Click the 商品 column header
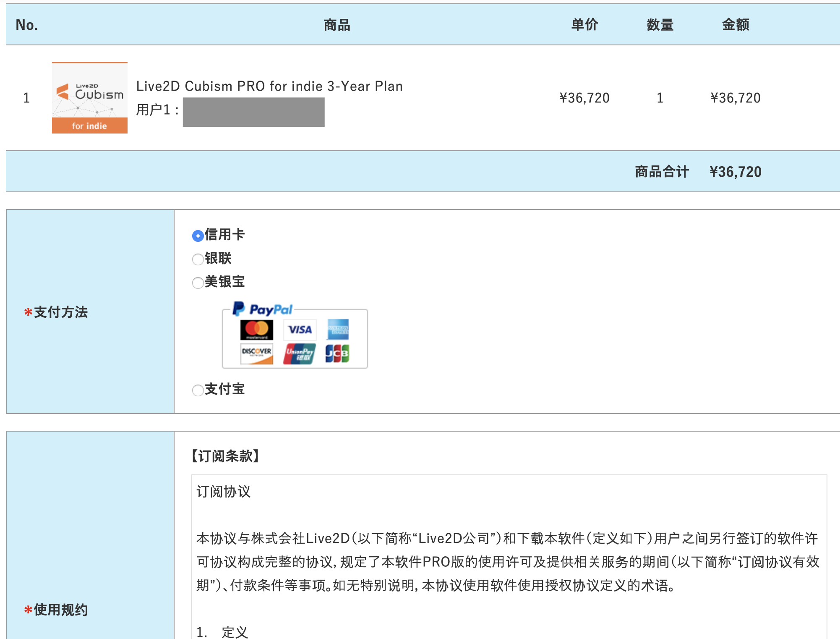 pyautogui.click(x=337, y=25)
